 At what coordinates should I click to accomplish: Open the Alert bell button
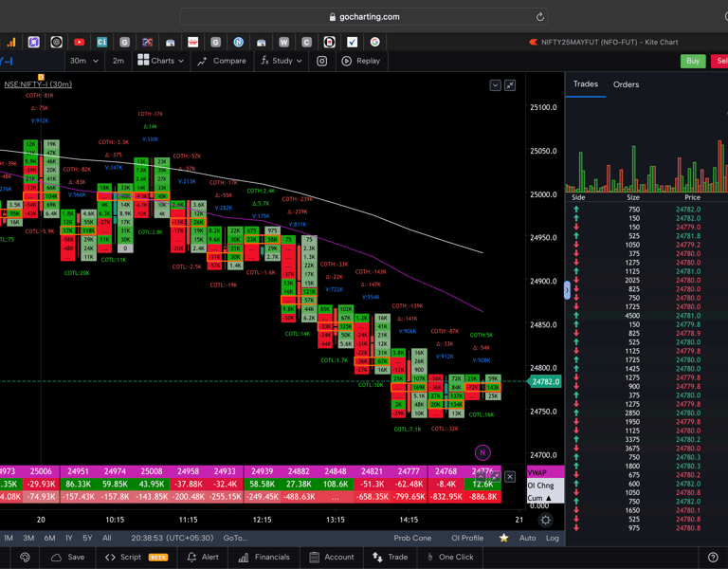click(203, 557)
